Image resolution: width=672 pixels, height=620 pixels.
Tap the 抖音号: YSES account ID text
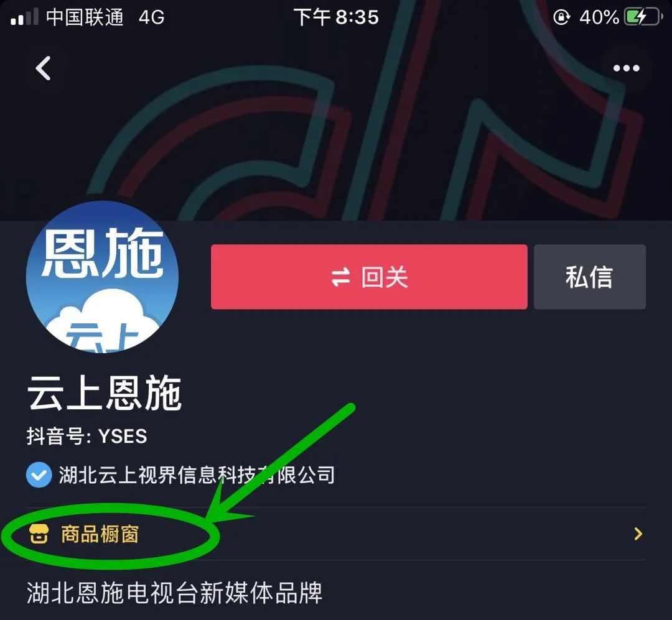pos(87,436)
